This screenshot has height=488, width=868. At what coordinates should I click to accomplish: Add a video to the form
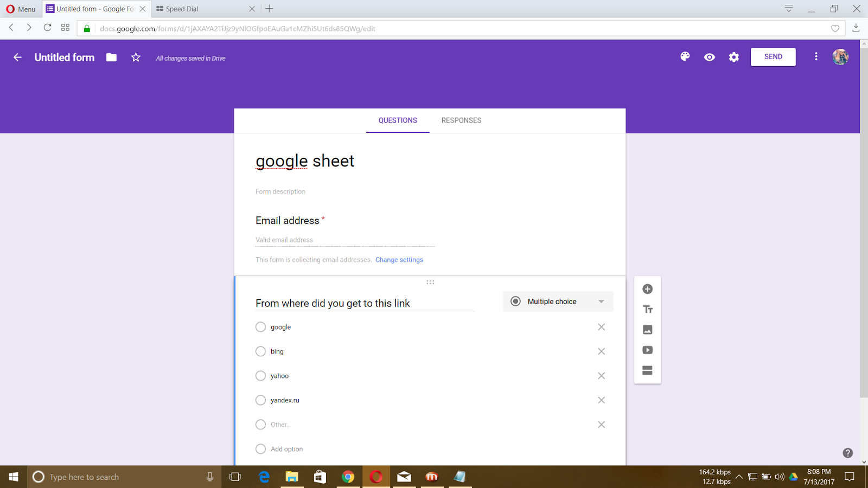point(647,350)
